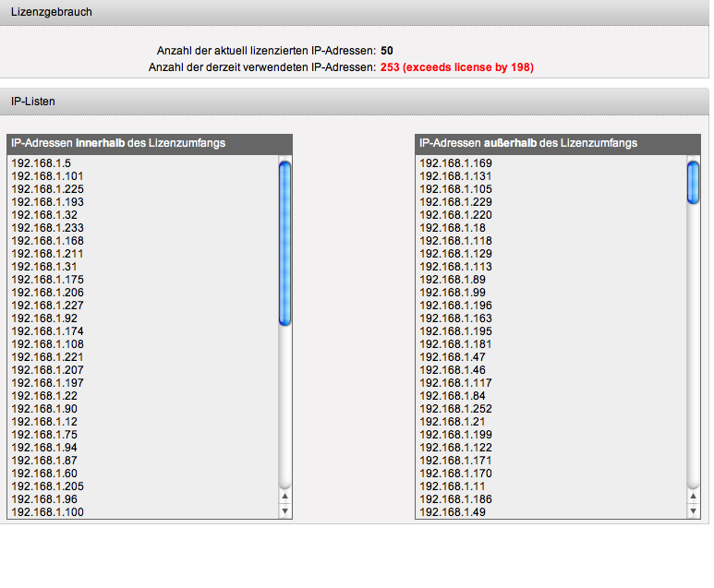
Task: Click the down arrow of the left list scrollbar
Action: click(284, 510)
